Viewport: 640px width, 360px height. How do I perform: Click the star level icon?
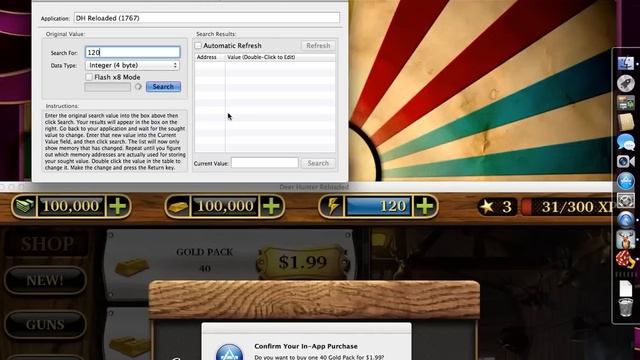pos(487,207)
